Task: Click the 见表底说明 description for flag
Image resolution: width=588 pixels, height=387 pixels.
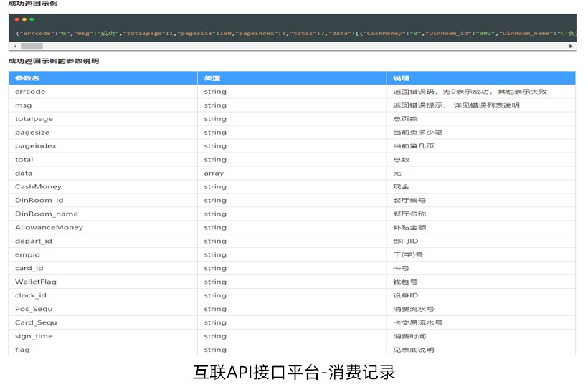Action: coord(413,350)
